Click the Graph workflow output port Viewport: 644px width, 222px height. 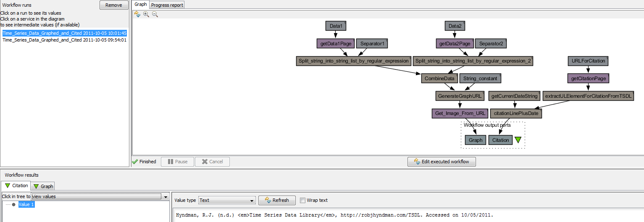pyautogui.click(x=475, y=140)
